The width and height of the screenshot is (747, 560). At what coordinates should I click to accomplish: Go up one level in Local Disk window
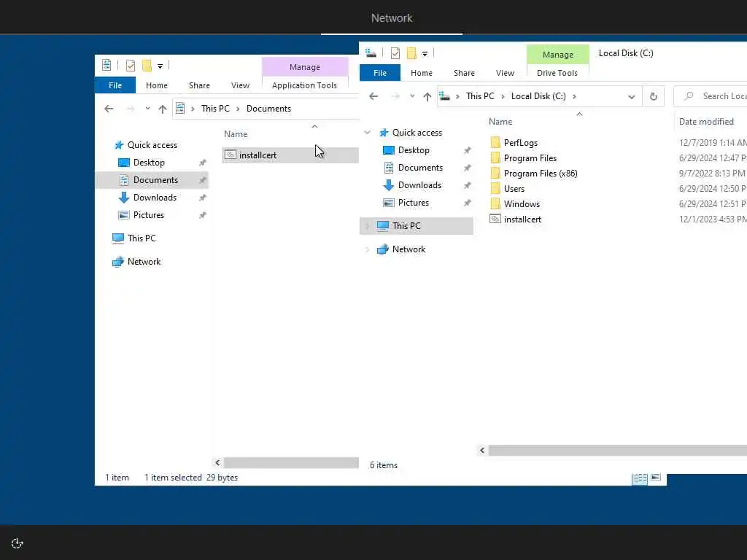pos(427,97)
